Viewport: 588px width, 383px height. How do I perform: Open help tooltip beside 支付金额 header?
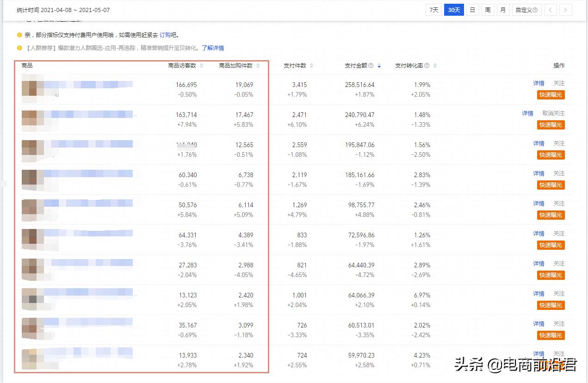(371, 66)
